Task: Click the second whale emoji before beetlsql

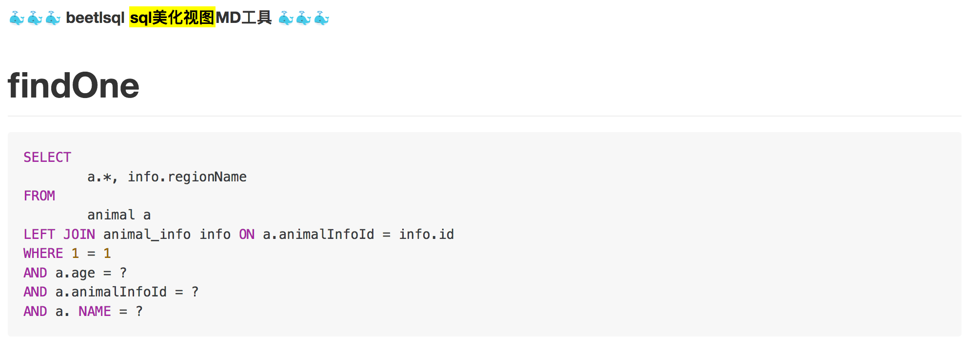Action: [35, 19]
